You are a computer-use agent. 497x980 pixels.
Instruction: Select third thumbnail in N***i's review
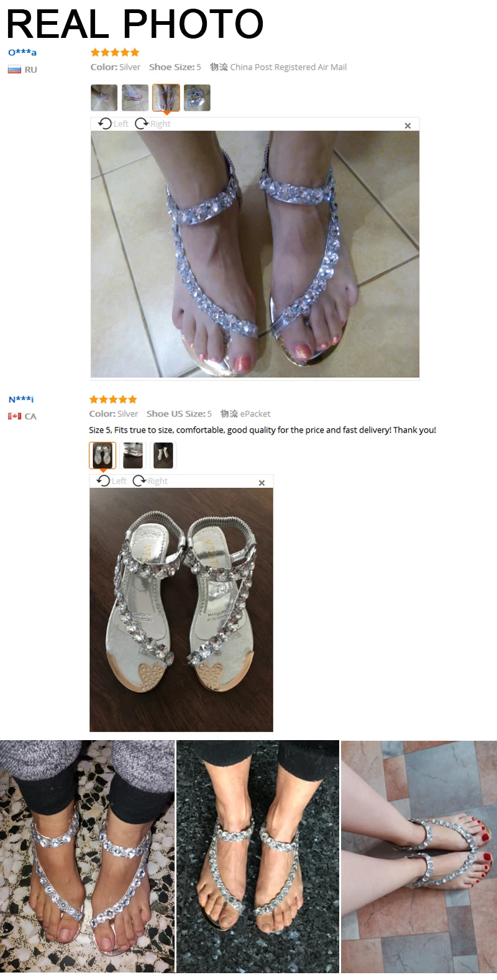tap(163, 455)
